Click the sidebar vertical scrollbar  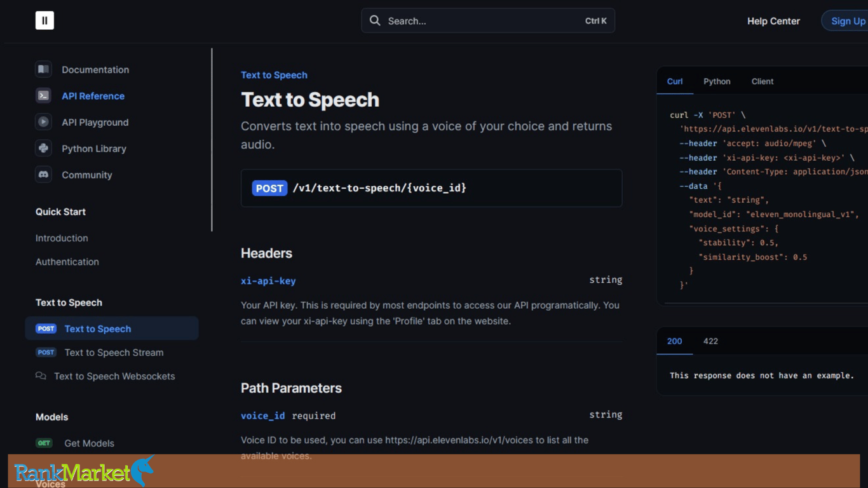tap(212, 140)
